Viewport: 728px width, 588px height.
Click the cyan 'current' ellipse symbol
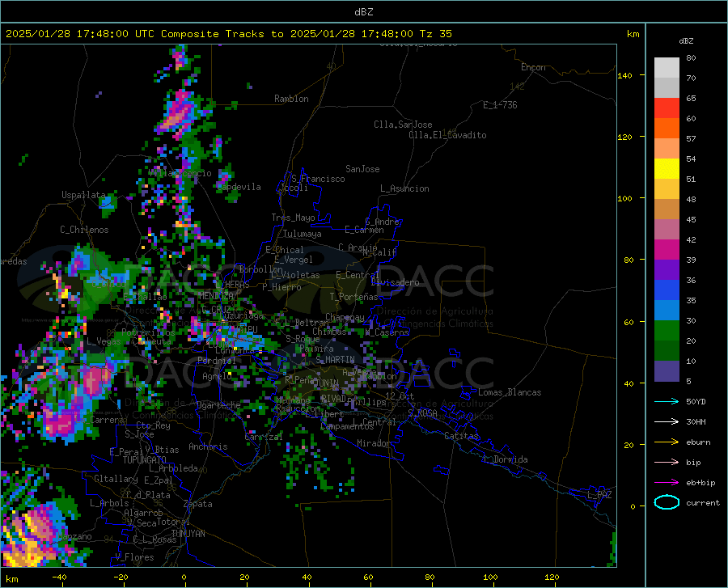(667, 502)
